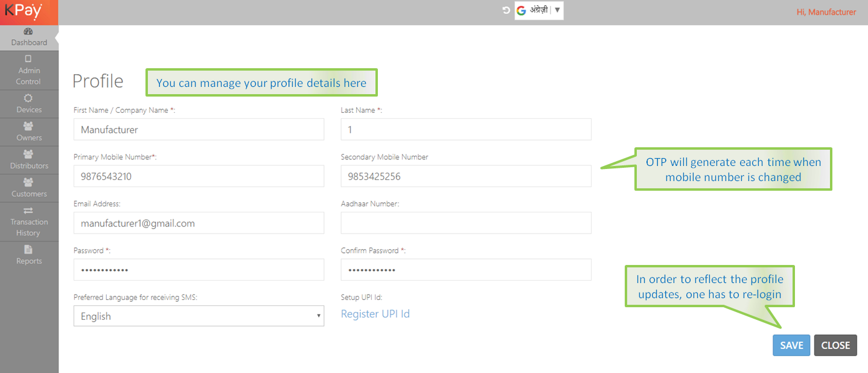Click the Dashboard gauge icon in sidebar
868x373 pixels.
[28, 31]
